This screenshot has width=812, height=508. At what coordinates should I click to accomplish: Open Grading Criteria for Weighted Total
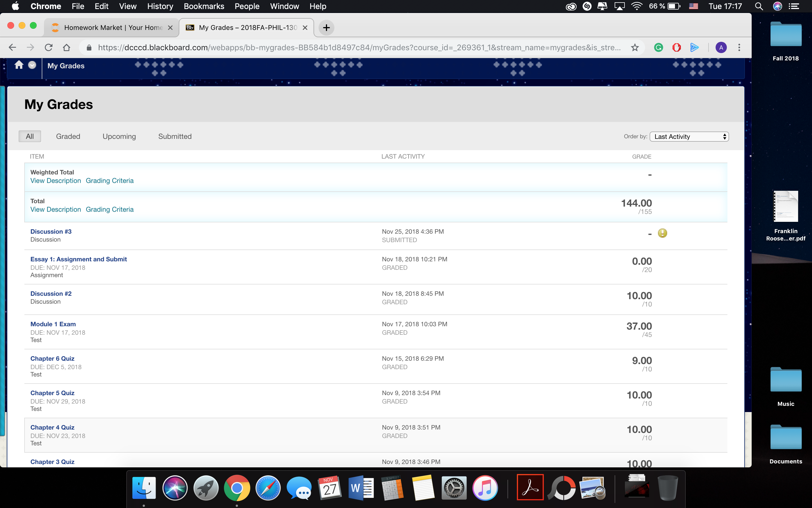[x=110, y=181]
